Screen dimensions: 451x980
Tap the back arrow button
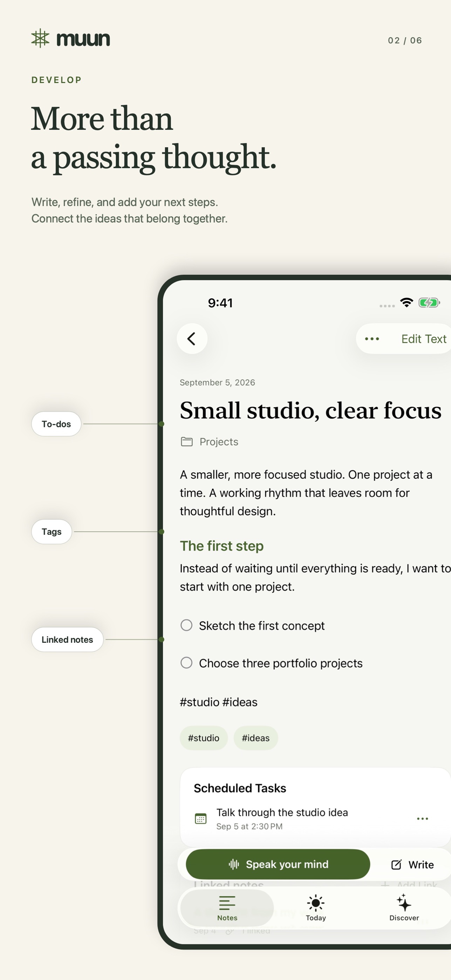pyautogui.click(x=192, y=339)
